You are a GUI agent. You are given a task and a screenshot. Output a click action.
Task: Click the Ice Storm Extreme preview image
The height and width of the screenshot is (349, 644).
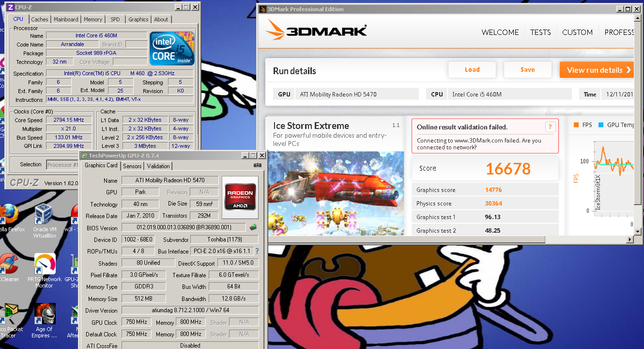tap(336, 193)
